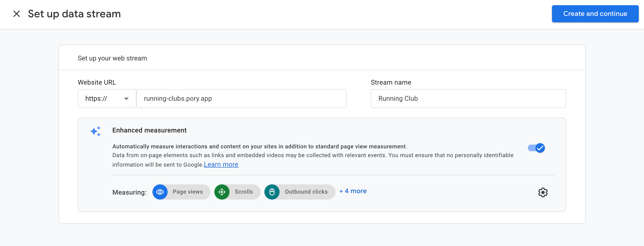Click the Stream name label
The image size is (644, 246).
coord(391,82)
